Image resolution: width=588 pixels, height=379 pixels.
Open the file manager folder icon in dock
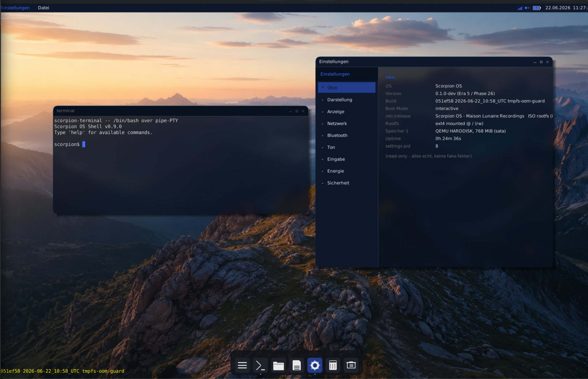pyautogui.click(x=278, y=365)
